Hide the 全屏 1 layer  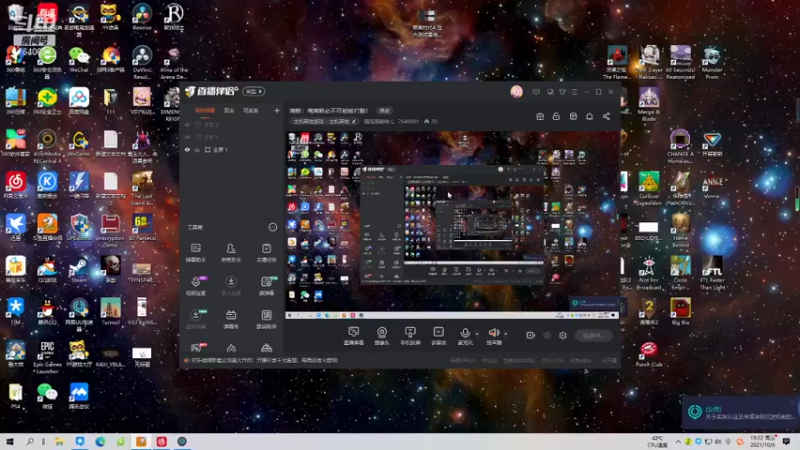[187, 150]
